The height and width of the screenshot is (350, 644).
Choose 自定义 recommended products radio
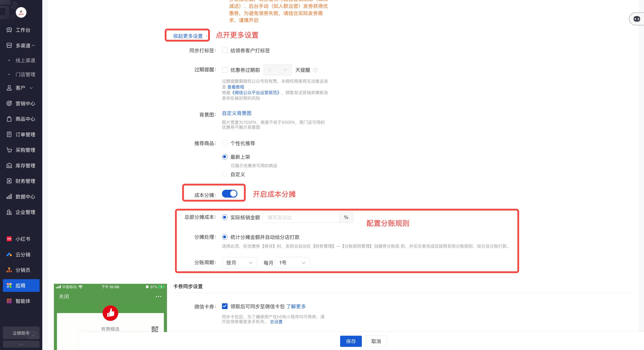click(x=225, y=174)
